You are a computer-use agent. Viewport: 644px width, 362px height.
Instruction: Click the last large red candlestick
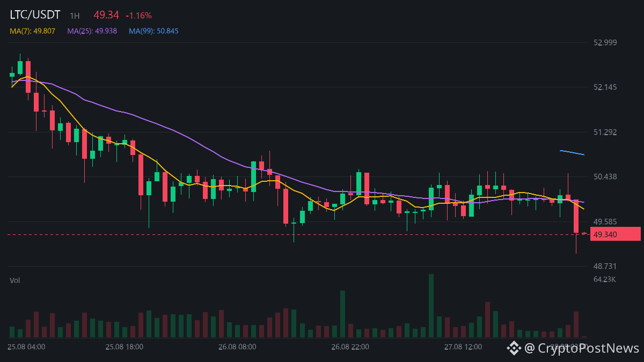576,216
